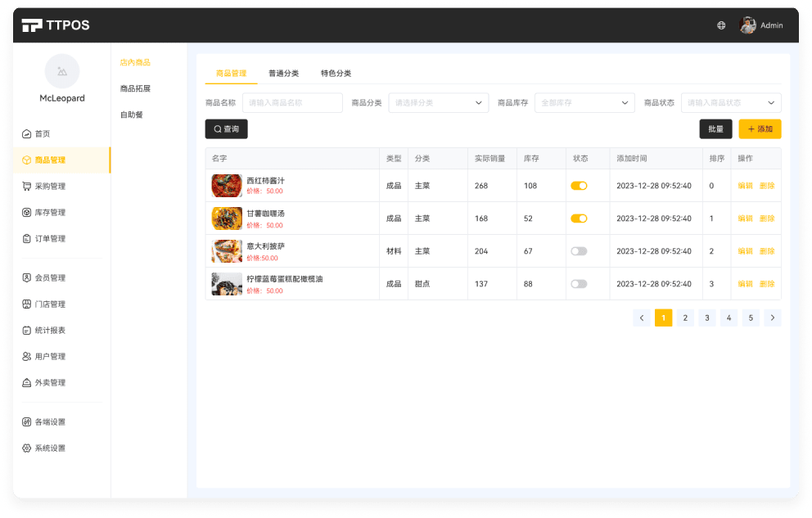The width and height of the screenshot is (812, 518).
Task: Switch to the 普通分类 tab
Action: [283, 74]
